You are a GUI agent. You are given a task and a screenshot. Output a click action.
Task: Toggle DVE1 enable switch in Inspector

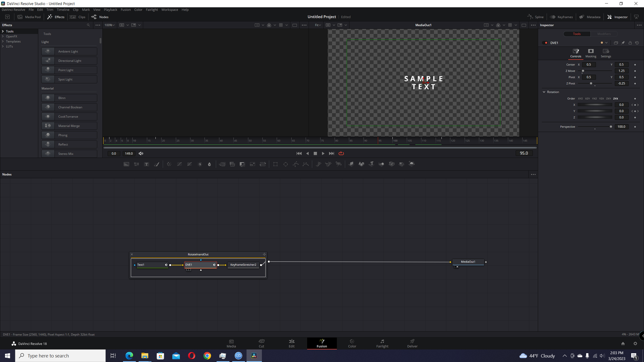(546, 43)
